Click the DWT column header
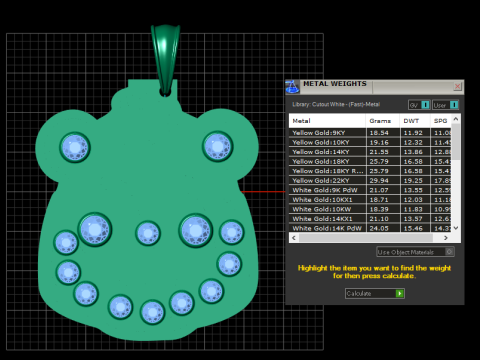The image size is (480, 360). click(x=415, y=121)
